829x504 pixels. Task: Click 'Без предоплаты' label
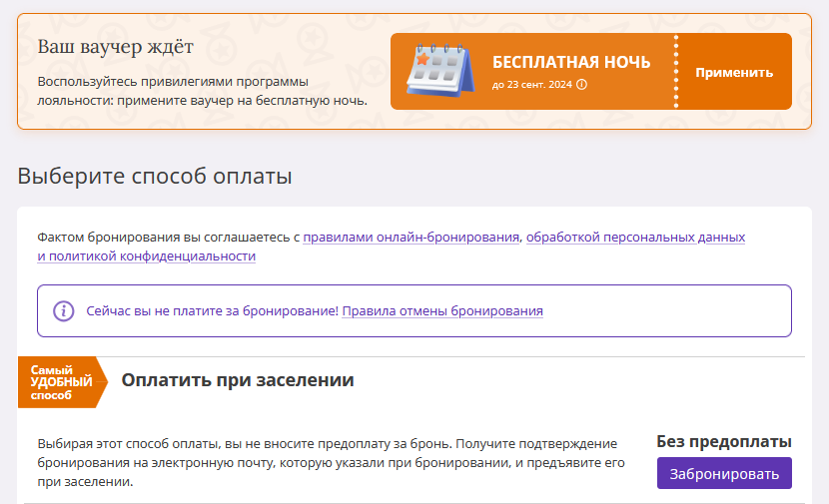(724, 442)
